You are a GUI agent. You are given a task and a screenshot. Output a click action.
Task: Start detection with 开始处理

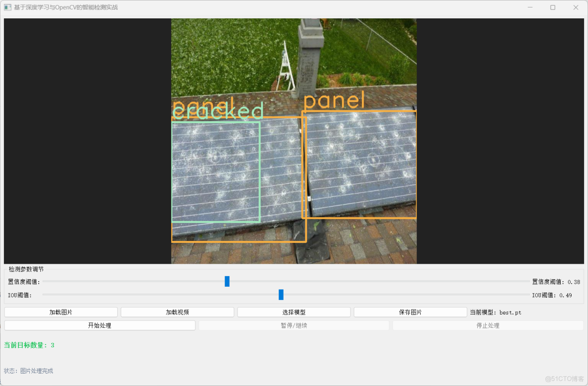(x=100, y=325)
